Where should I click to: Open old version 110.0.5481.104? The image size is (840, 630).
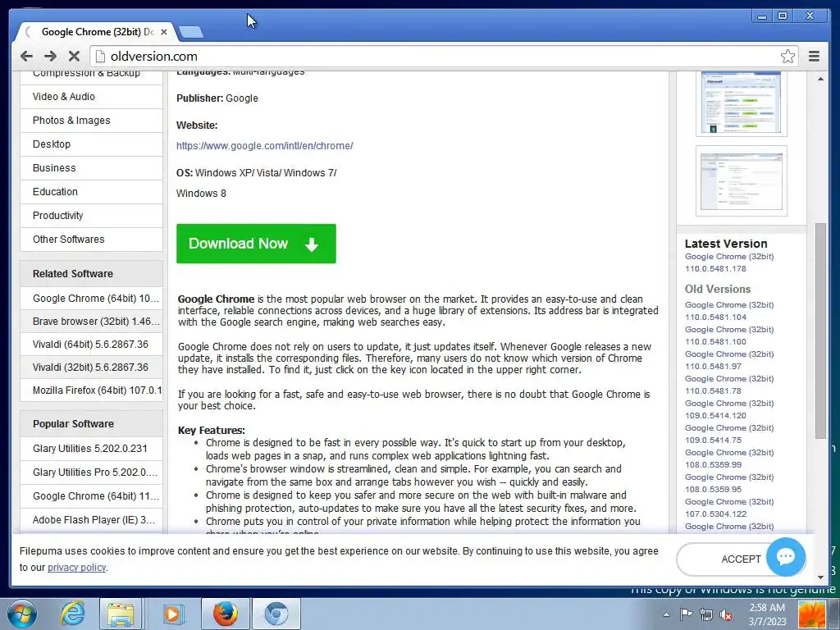pos(729,311)
